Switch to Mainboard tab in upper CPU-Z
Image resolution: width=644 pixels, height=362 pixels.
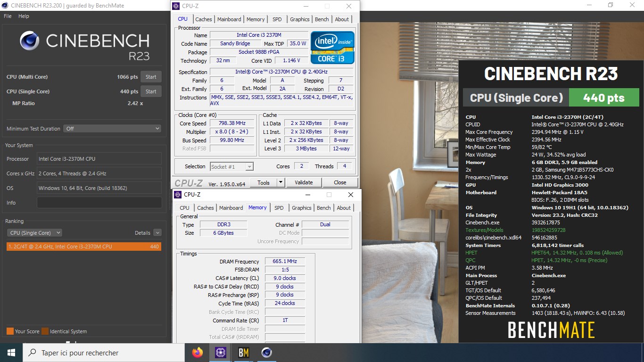(x=229, y=19)
